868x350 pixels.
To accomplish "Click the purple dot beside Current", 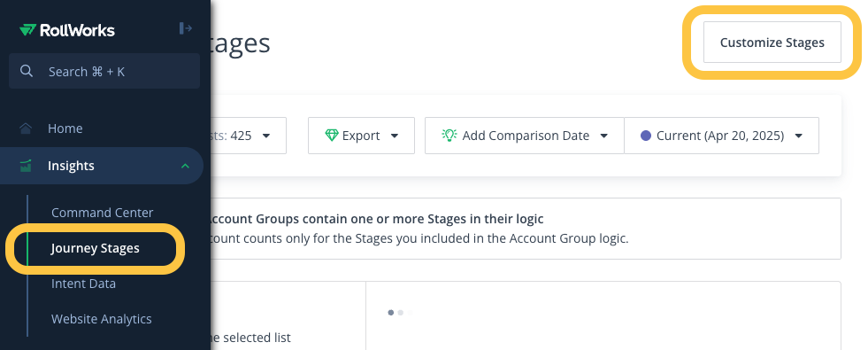I will (645, 136).
